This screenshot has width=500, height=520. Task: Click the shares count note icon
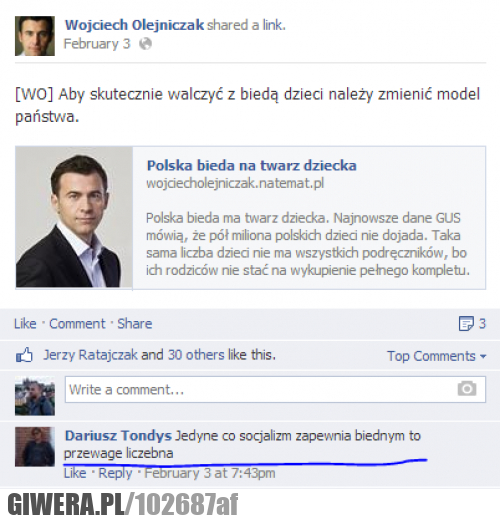(x=466, y=323)
